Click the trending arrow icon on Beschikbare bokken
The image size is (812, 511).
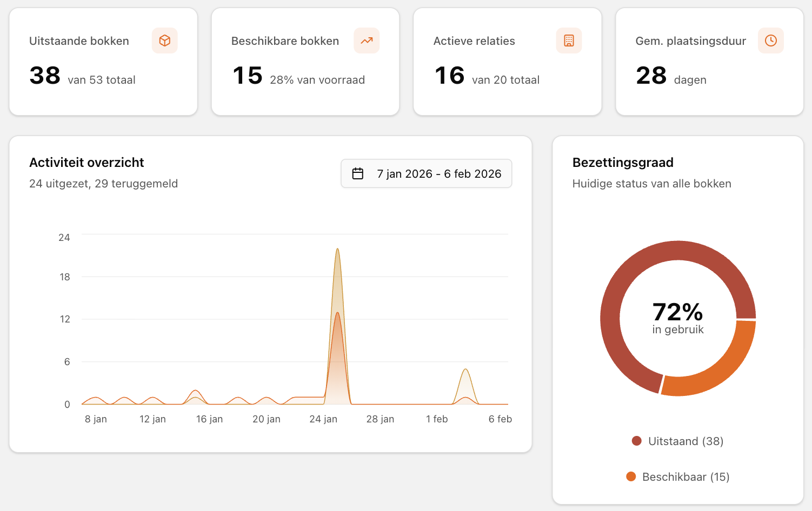click(x=367, y=41)
